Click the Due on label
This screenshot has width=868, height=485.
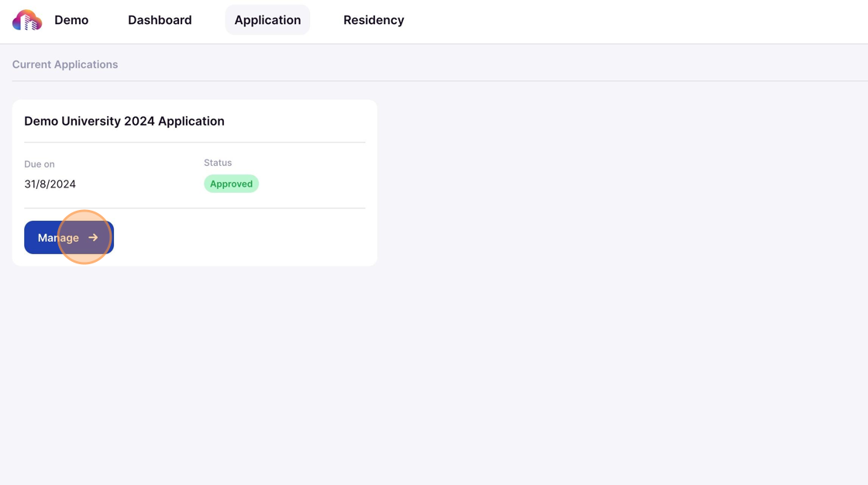point(40,164)
